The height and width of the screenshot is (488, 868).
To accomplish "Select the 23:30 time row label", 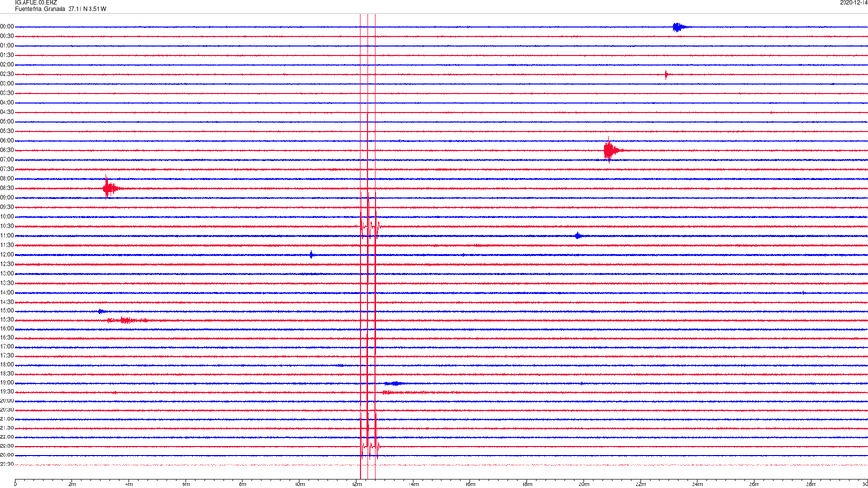I will coord(7,465).
